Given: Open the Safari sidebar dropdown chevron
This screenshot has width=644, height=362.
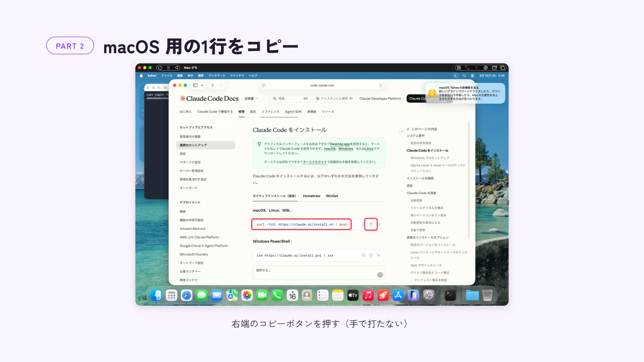Looking at the screenshot, I should pyautogui.click(x=202, y=85).
